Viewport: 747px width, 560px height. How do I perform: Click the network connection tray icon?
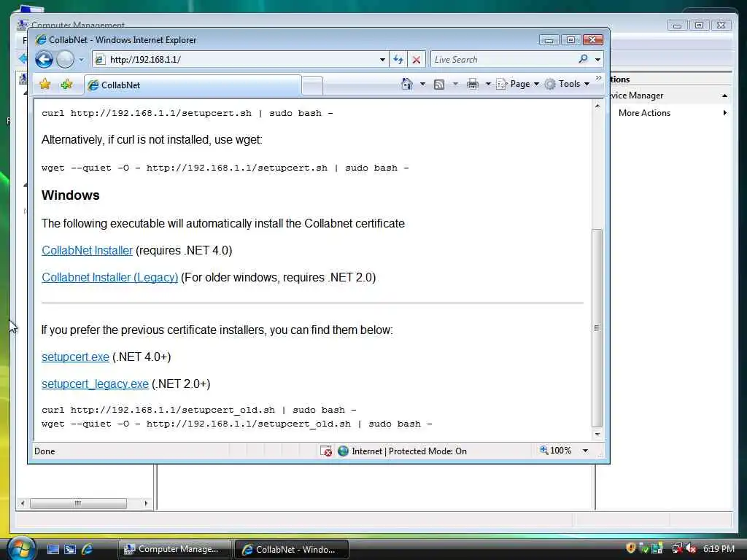(x=676, y=548)
